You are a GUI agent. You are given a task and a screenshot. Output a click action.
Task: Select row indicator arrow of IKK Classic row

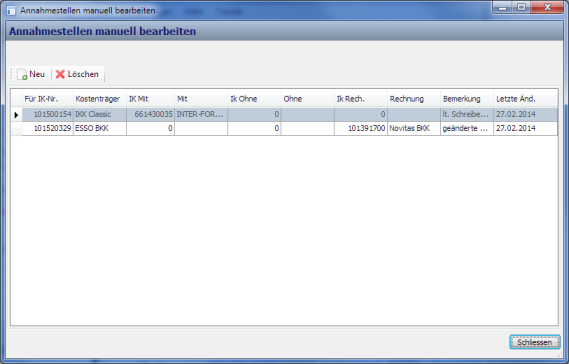pos(16,115)
